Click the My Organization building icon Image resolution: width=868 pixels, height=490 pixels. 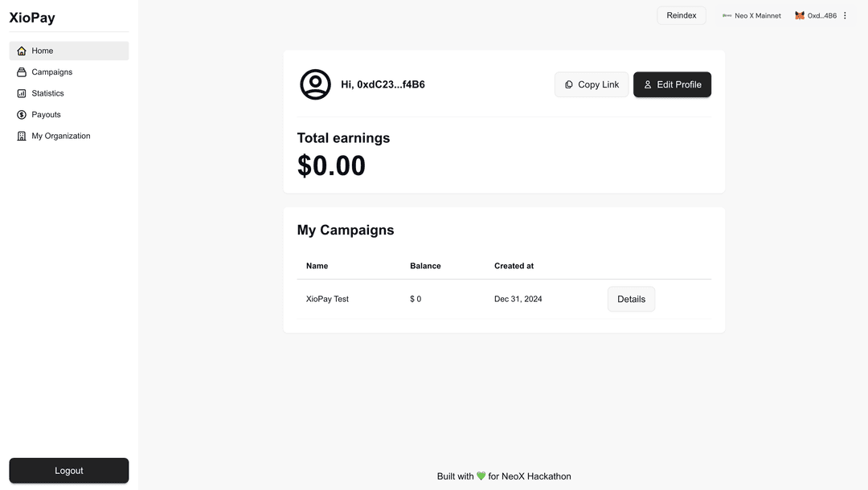[x=22, y=136]
